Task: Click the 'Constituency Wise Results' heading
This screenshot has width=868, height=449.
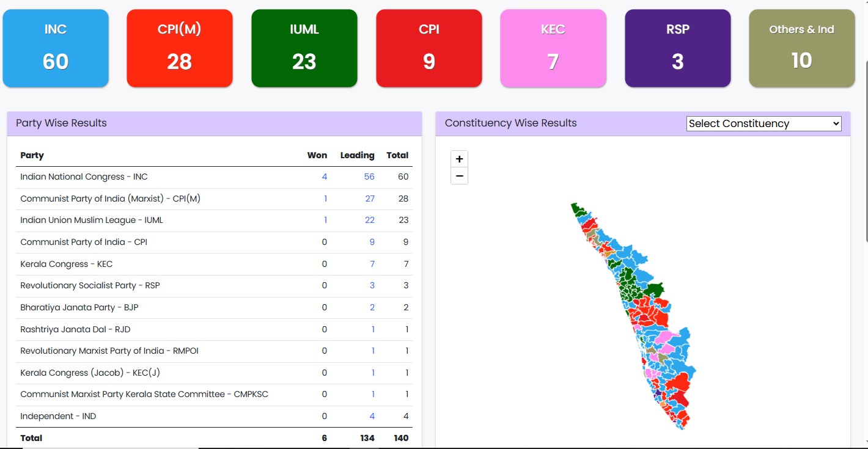Action: pyautogui.click(x=510, y=123)
